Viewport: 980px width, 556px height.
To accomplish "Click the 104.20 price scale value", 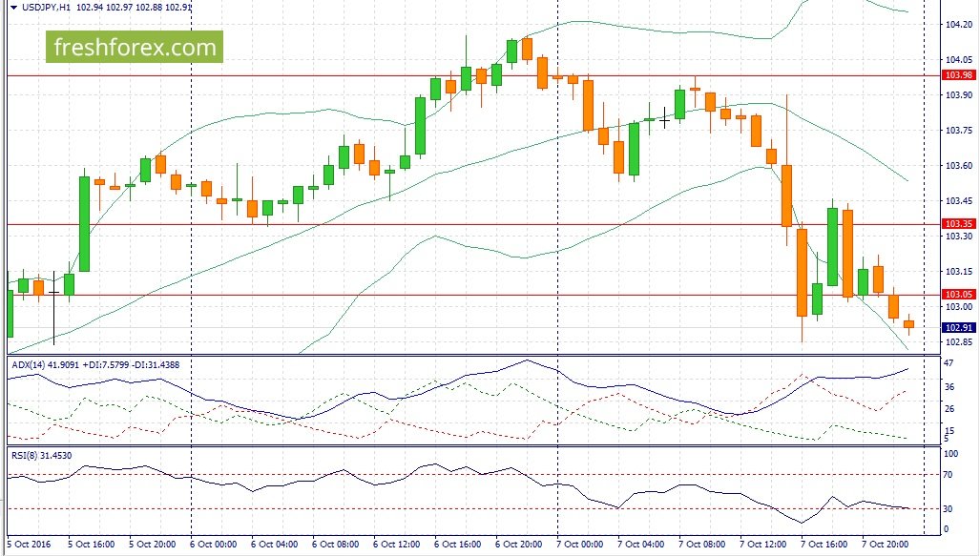I will pyautogui.click(x=959, y=25).
